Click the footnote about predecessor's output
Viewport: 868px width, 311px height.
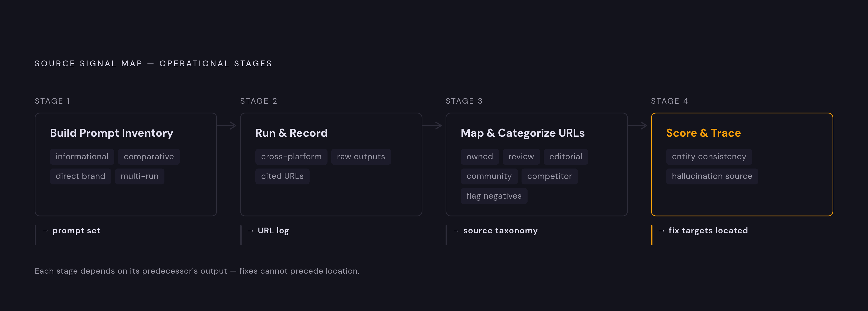click(x=197, y=271)
